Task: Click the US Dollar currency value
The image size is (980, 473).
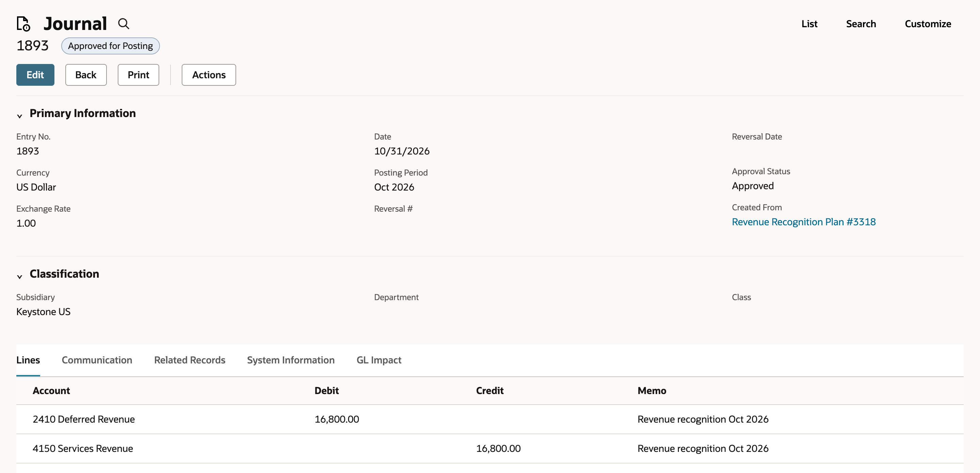Action: click(x=36, y=187)
